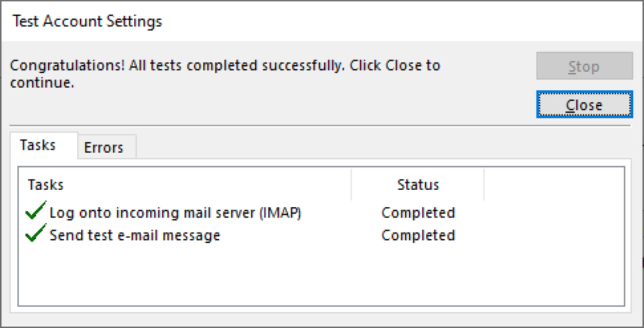The width and height of the screenshot is (644, 328).
Task: Click the Tasks column header
Action: (46, 184)
